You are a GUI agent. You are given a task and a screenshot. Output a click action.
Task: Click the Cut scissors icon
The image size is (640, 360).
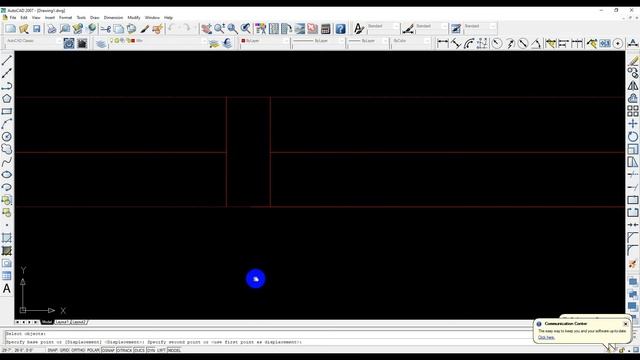106,29
